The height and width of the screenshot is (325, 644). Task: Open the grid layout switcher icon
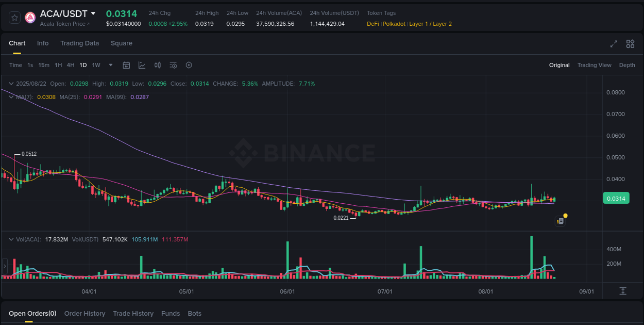[630, 44]
